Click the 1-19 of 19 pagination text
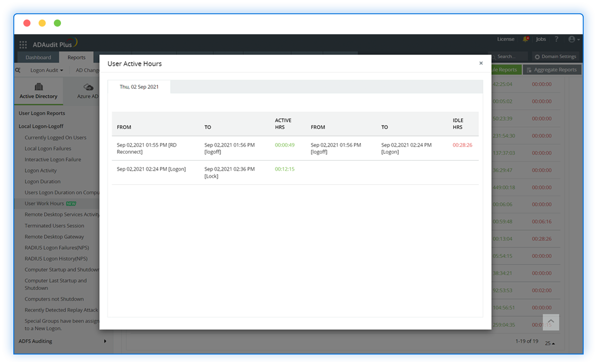 pos(527,341)
